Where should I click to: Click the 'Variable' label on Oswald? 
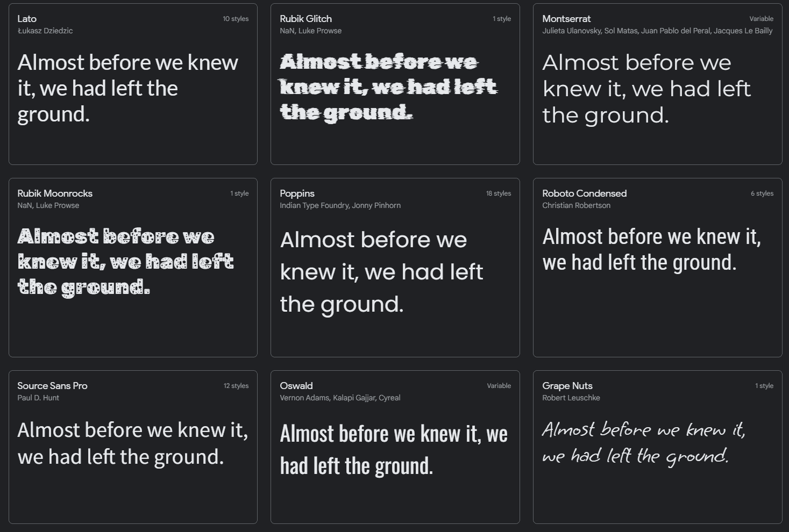pyautogui.click(x=498, y=385)
